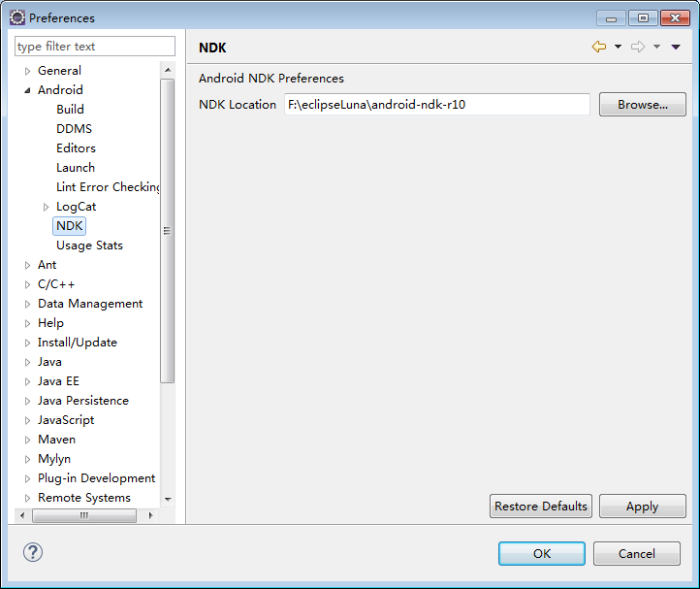Click the back navigation arrow icon
The image size is (700, 589).
click(598, 47)
